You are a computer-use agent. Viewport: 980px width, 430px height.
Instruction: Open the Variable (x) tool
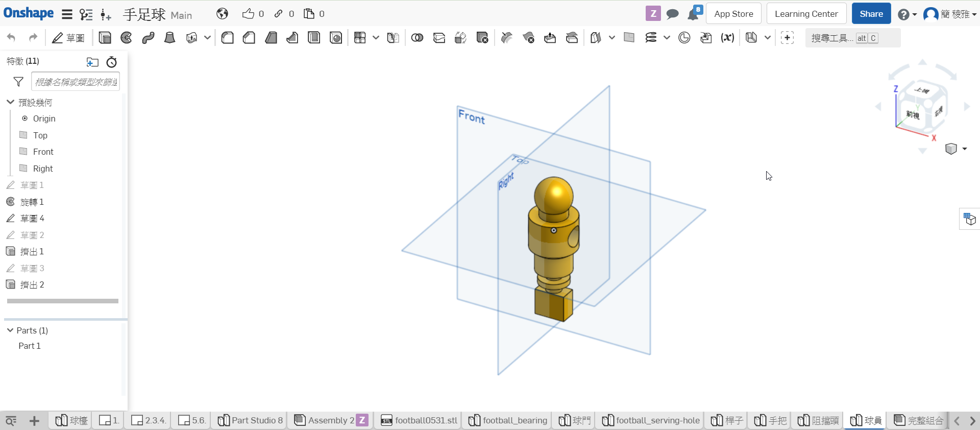727,38
